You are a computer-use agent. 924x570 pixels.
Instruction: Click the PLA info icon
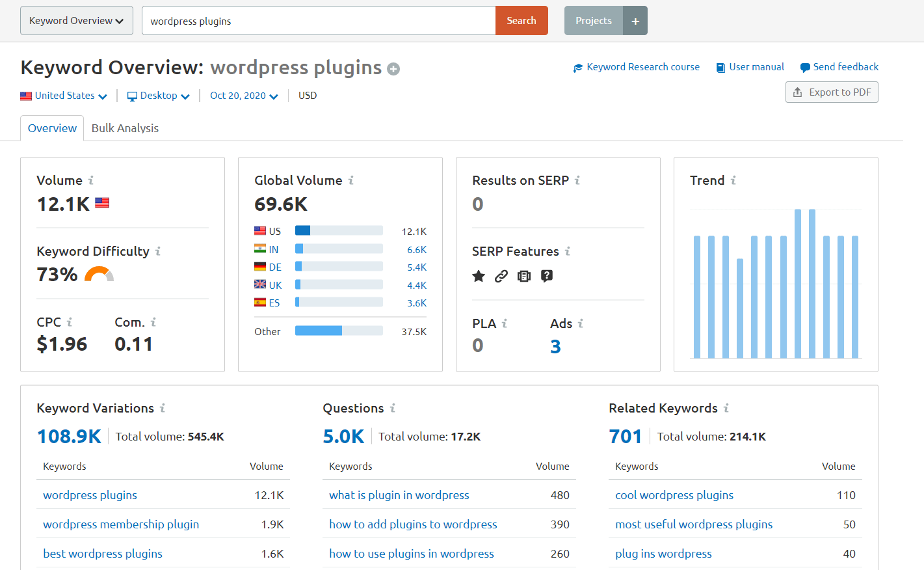click(505, 323)
